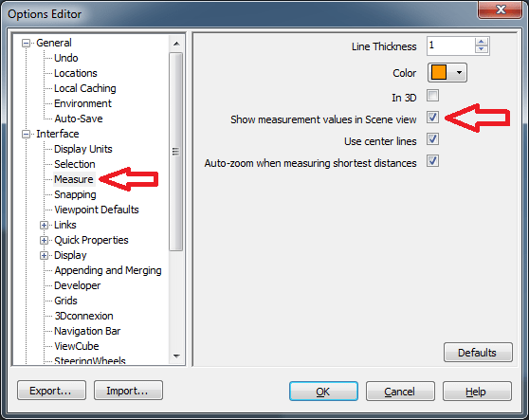The height and width of the screenshot is (420, 529).
Task: Select the Snapping tree item
Action: 75,194
